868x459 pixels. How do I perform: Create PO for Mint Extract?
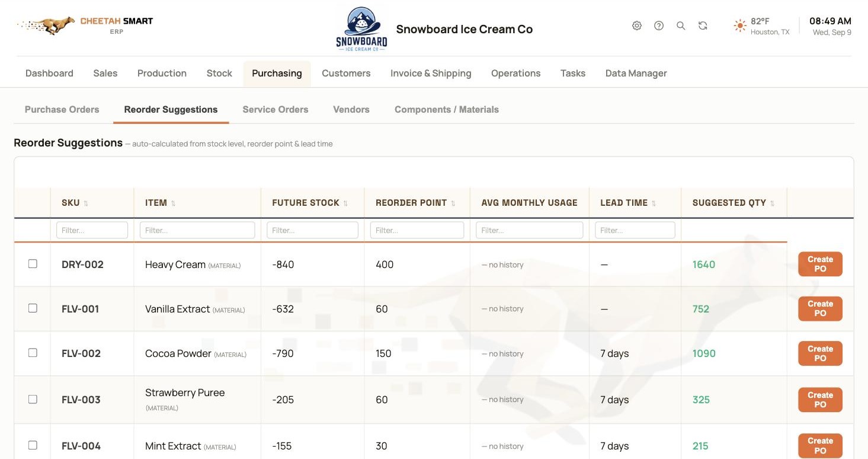[x=820, y=445]
